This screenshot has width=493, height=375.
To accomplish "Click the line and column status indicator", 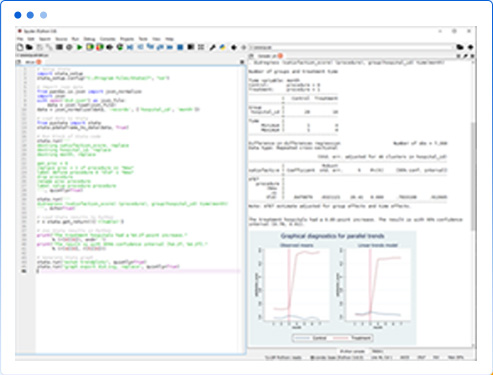I will [382, 358].
